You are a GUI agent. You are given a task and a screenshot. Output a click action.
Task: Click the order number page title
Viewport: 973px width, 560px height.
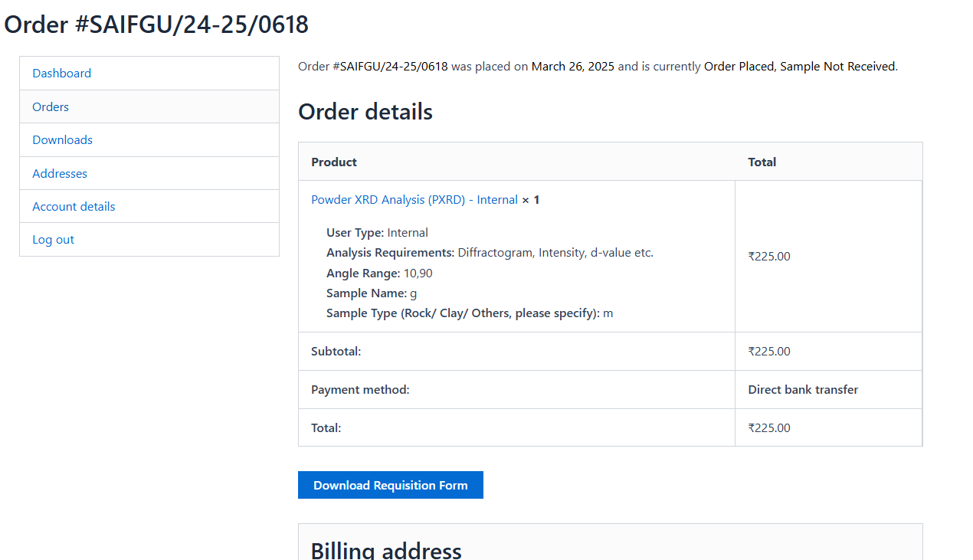pyautogui.click(x=156, y=25)
